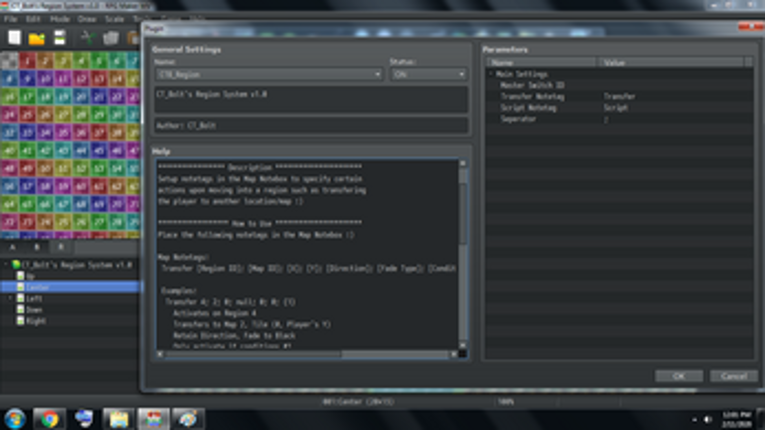Open a project with the folder icon
The width and height of the screenshot is (765, 430).
point(37,38)
